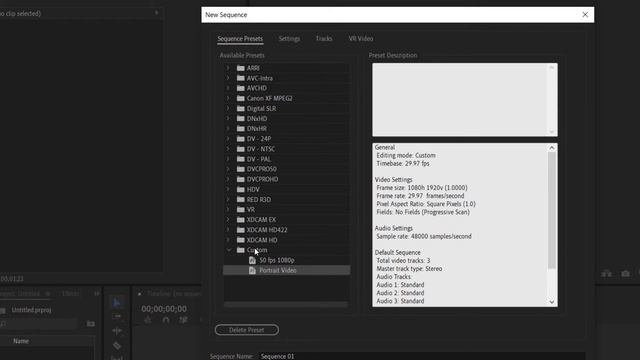Viewport: 640px width, 360px height.
Task: Click the Delete Preset button
Action: pos(247,330)
